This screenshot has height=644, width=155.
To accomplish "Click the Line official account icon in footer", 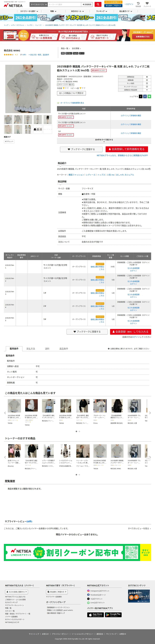I will 88,603.
